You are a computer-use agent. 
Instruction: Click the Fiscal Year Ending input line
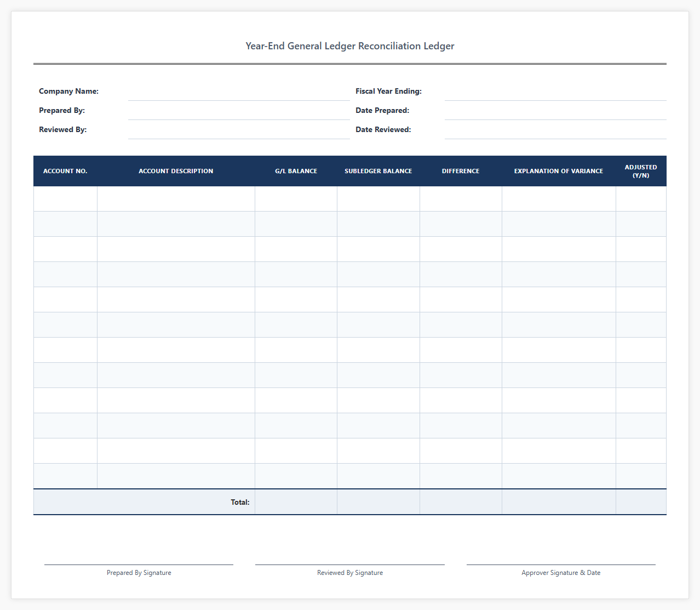(x=555, y=92)
